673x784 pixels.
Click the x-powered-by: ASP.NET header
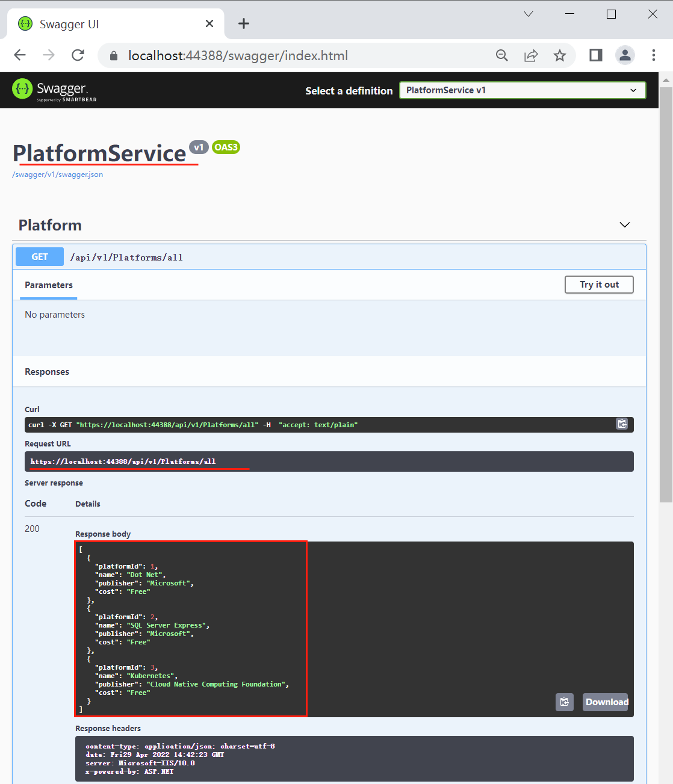129,771
